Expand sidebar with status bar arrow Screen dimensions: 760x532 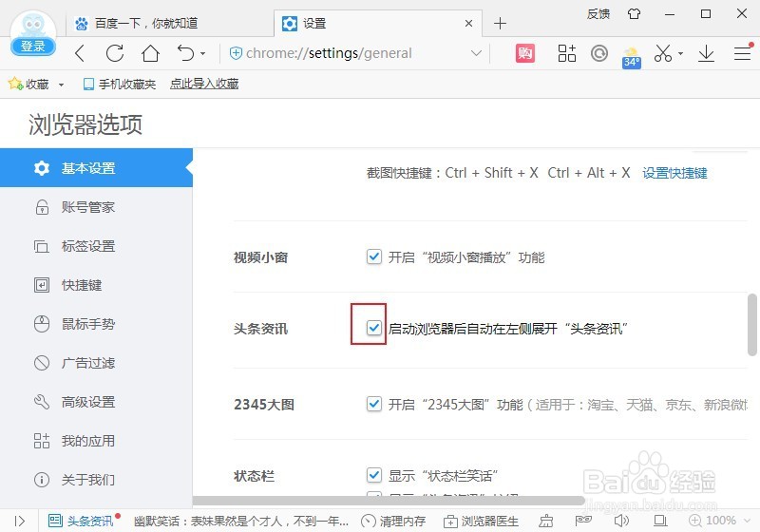[19, 521]
